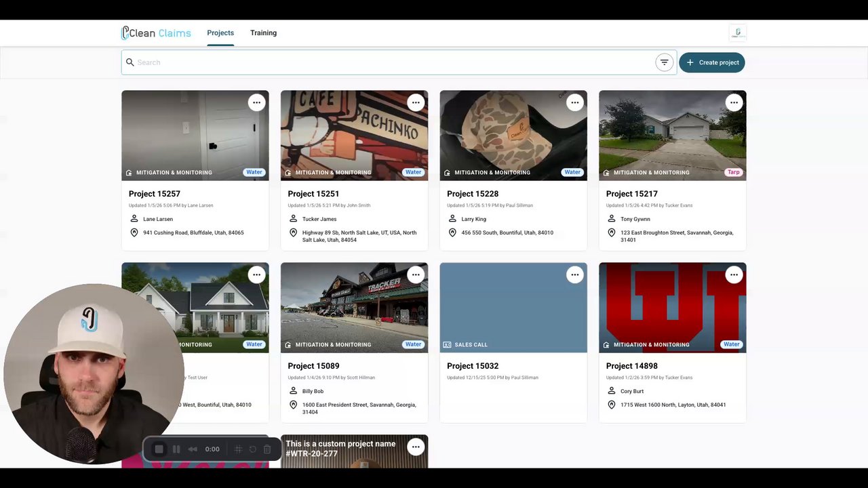868x488 pixels.
Task: Open three-dot menu for Project 15089
Action: (x=416, y=274)
